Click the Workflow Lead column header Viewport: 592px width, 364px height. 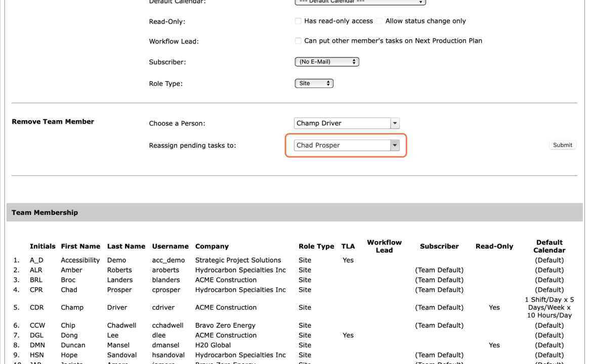[x=385, y=246]
